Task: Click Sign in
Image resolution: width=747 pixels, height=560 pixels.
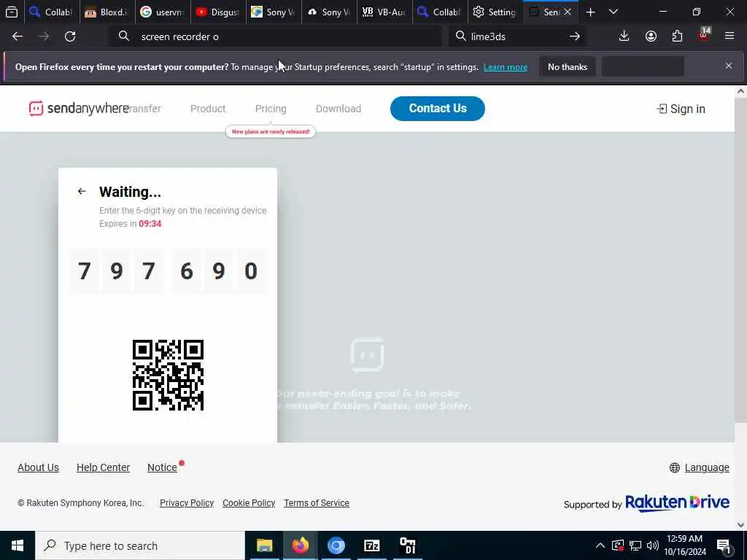Action: click(x=681, y=109)
